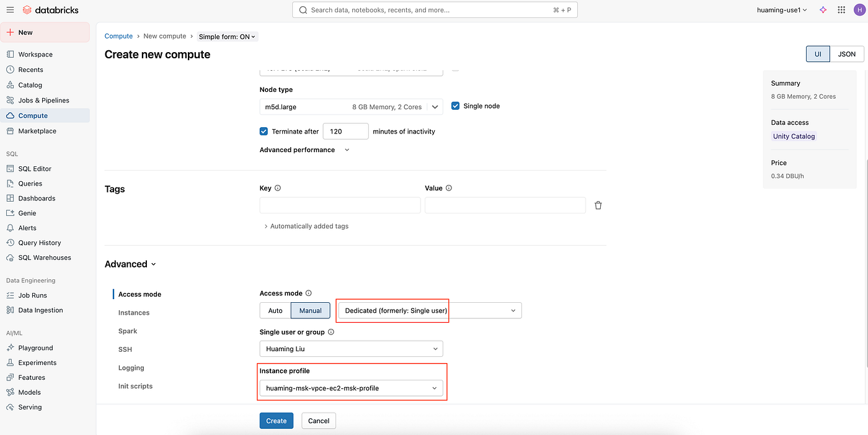The width and height of the screenshot is (868, 435).
Task: Click the tag Key input field
Action: (x=340, y=205)
